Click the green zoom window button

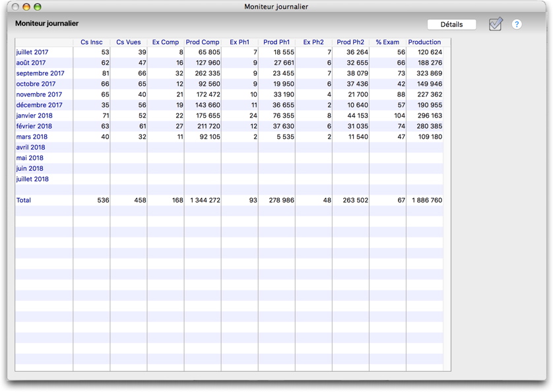(x=38, y=7)
